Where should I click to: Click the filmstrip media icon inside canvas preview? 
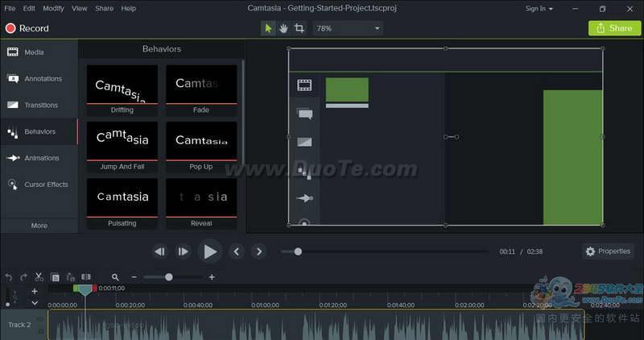tap(304, 85)
